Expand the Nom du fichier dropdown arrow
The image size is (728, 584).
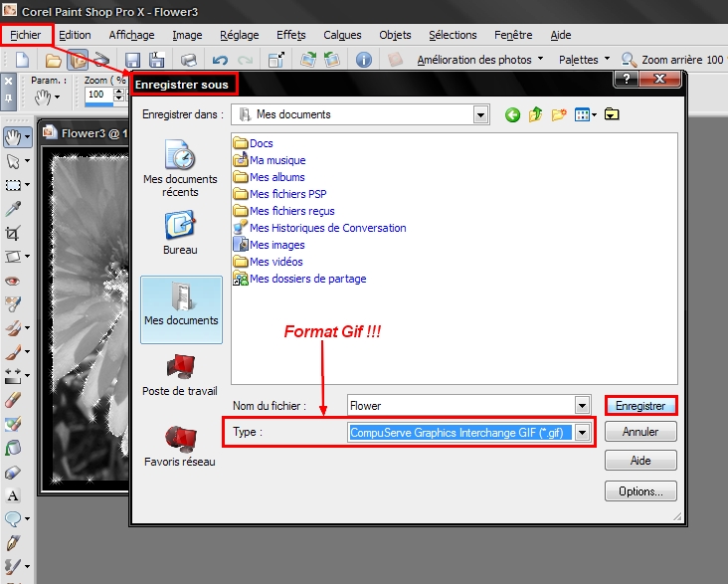[582, 406]
